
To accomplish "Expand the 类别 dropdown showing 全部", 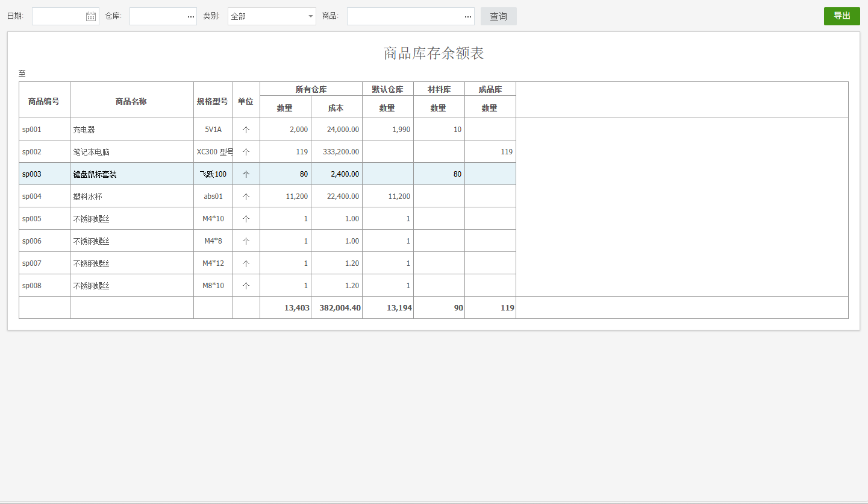I will pyautogui.click(x=272, y=16).
